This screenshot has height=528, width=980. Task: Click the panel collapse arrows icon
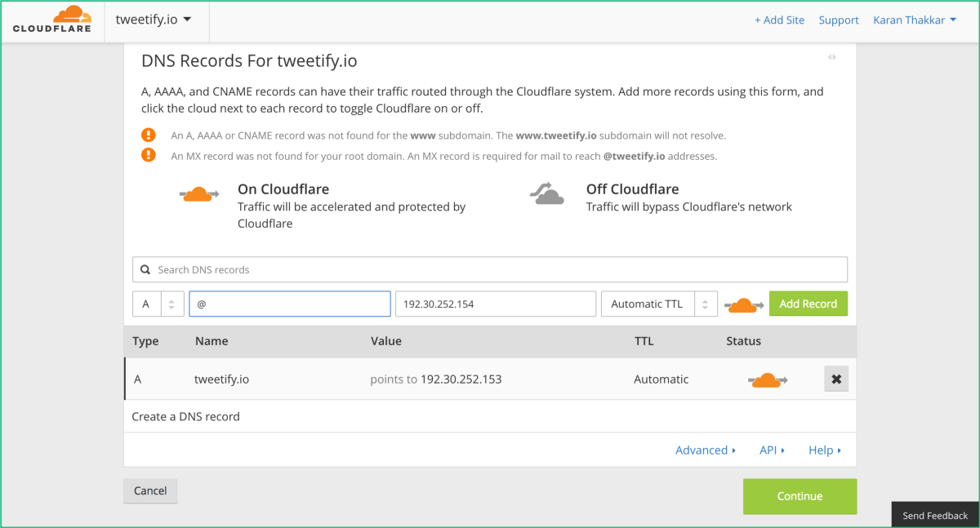[x=831, y=57]
